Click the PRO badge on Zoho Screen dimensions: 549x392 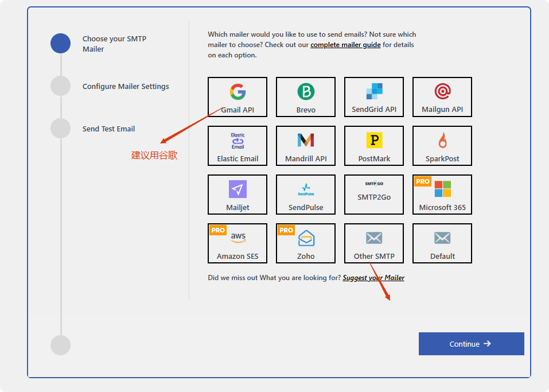[x=286, y=230]
